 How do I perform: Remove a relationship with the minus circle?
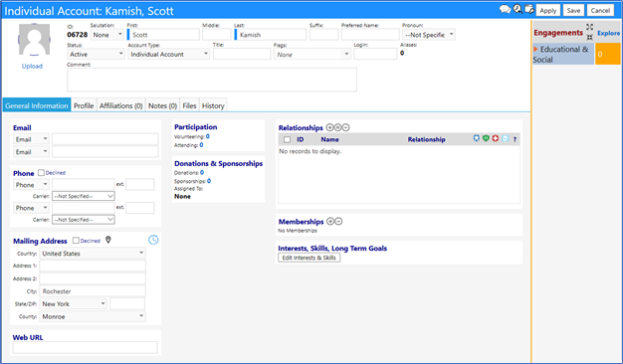click(346, 127)
